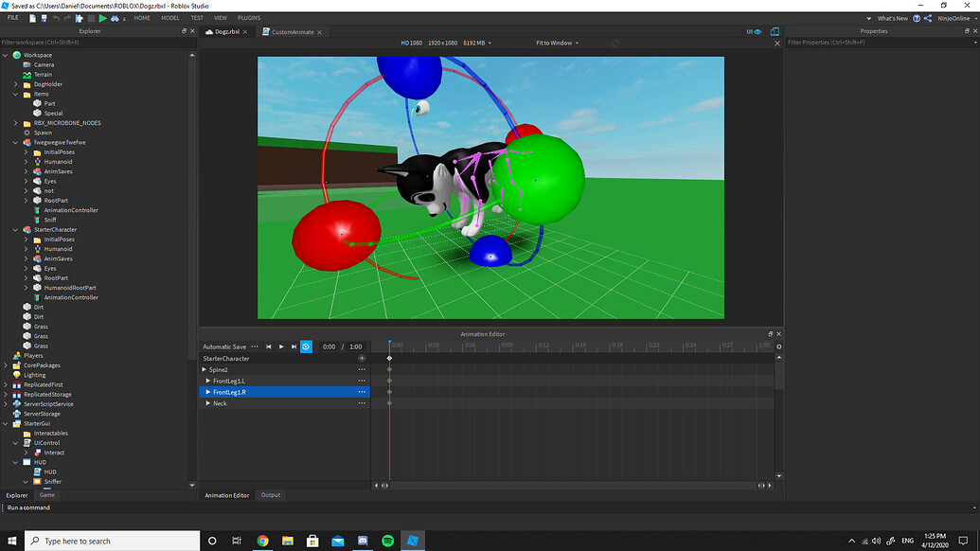Open options dots for FrontLeg1.L track
Screen dimensions: 980x551
pos(362,382)
